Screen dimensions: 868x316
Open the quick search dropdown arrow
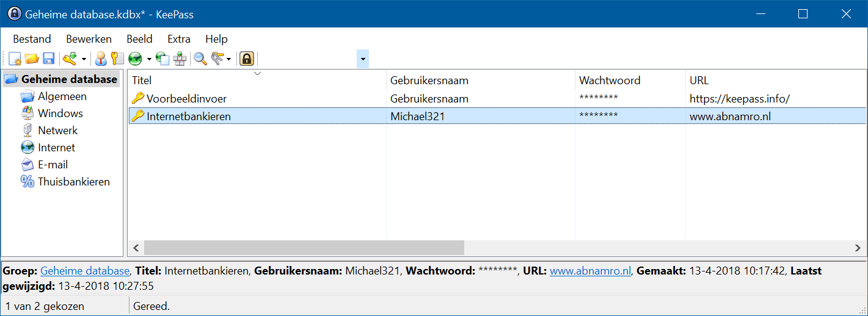tap(363, 59)
